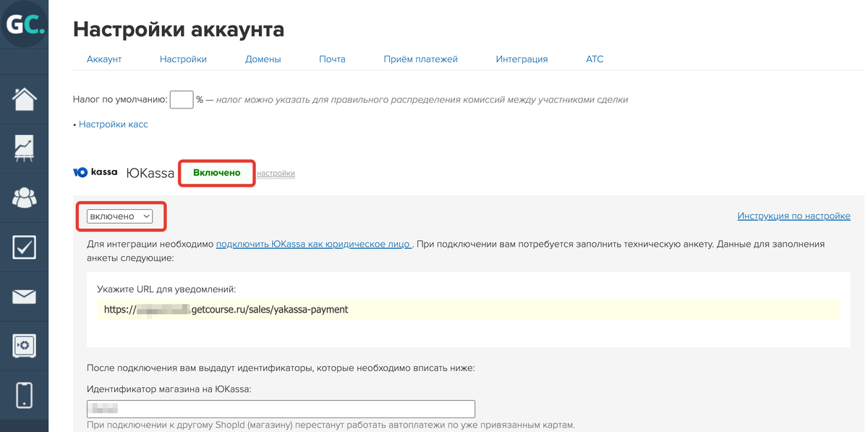The image size is (868, 432).
Task: Click the tasks checkmark icon in sidebar
Action: point(24,247)
